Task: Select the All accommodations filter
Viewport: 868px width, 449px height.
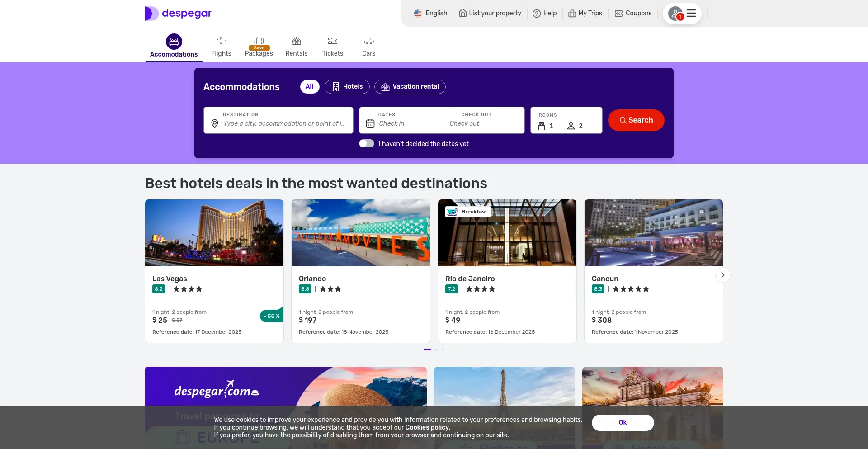Action: 309,87
